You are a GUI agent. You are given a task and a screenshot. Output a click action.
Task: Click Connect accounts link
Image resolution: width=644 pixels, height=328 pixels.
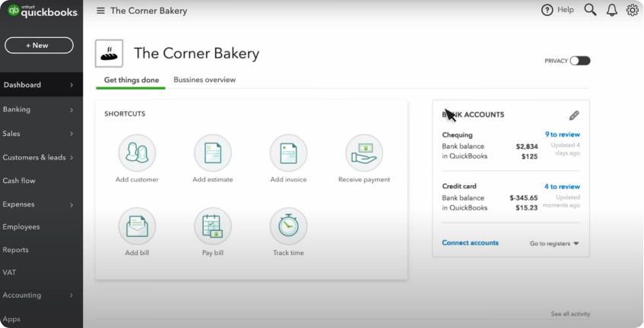471,243
